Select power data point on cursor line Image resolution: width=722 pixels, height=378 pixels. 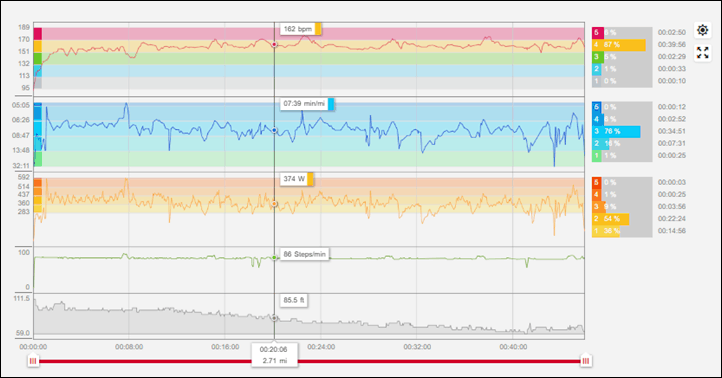274,204
